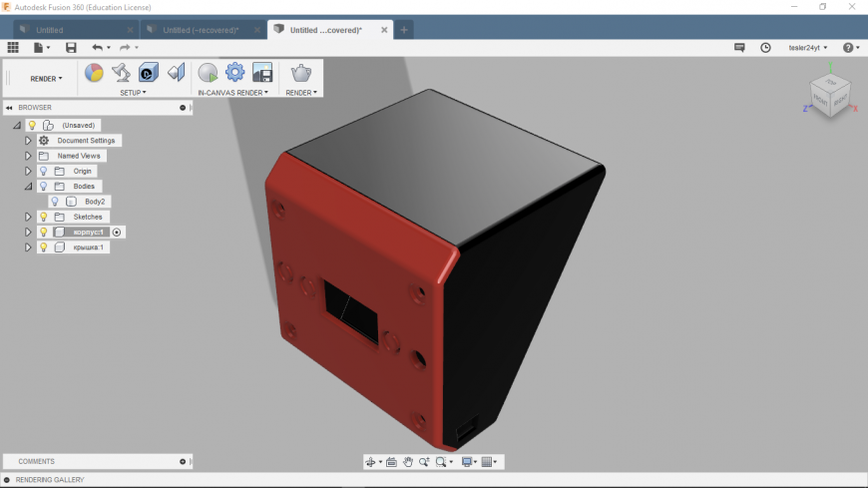
Task: Collapse the Bodies folder
Action: coord(29,187)
